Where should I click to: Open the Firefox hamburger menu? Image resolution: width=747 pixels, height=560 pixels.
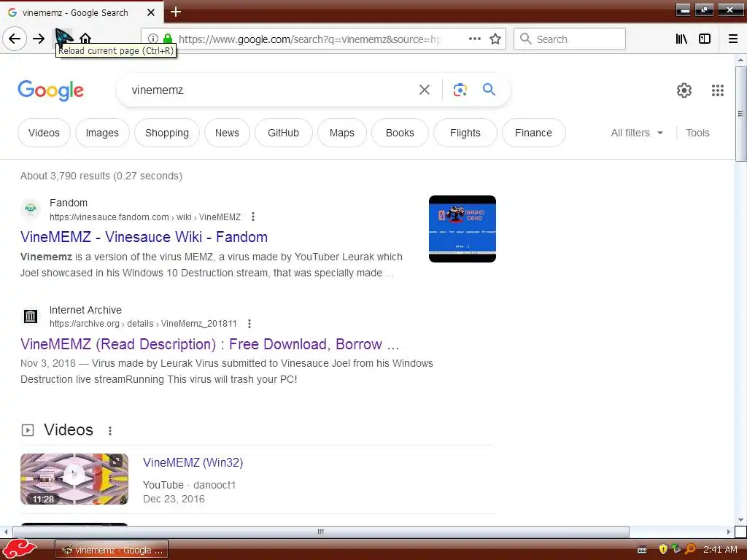click(733, 39)
